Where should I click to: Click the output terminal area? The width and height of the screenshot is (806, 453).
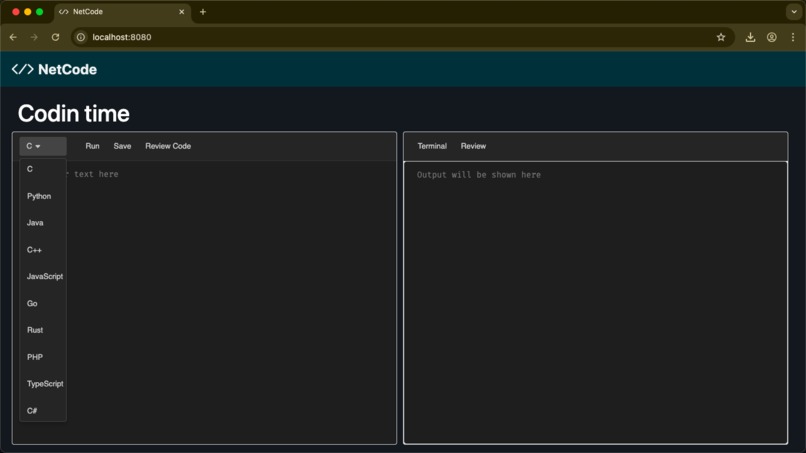pos(595,302)
